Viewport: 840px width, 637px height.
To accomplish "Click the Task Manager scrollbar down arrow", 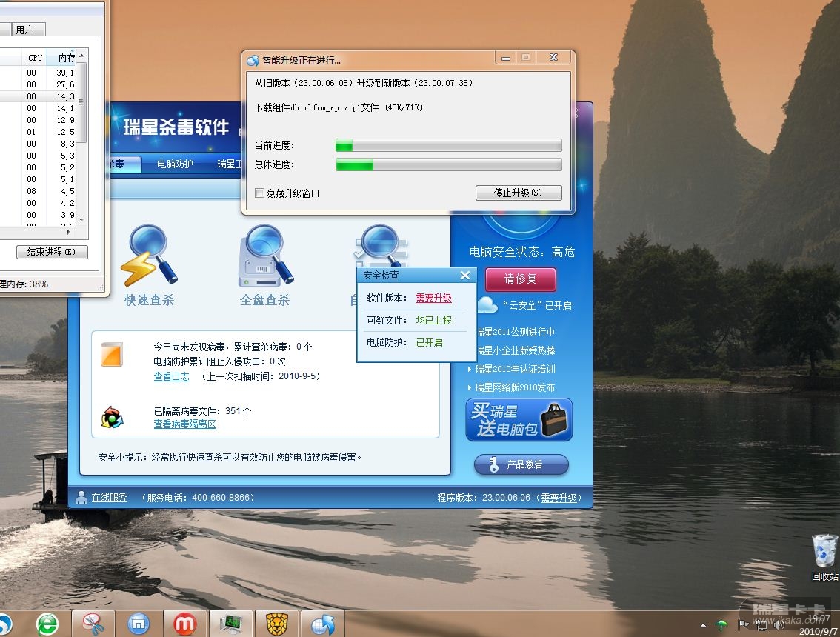I will [81, 219].
